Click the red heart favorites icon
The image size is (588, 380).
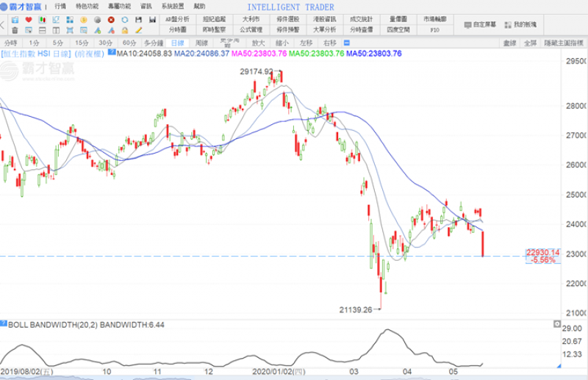tap(28, 19)
